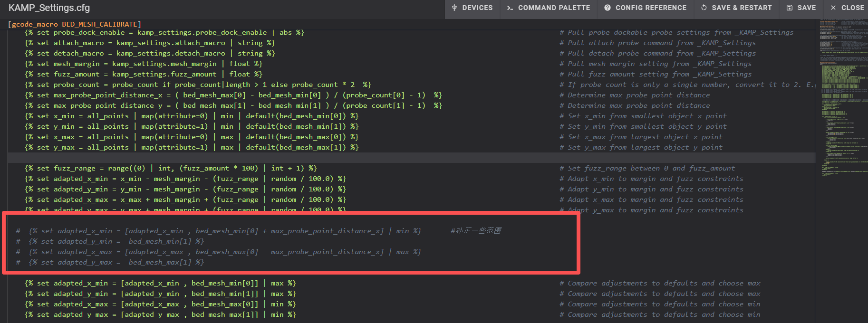Click the 'set max_probe_point_distance_x' line
The width and height of the screenshot is (868, 323).
(233, 95)
